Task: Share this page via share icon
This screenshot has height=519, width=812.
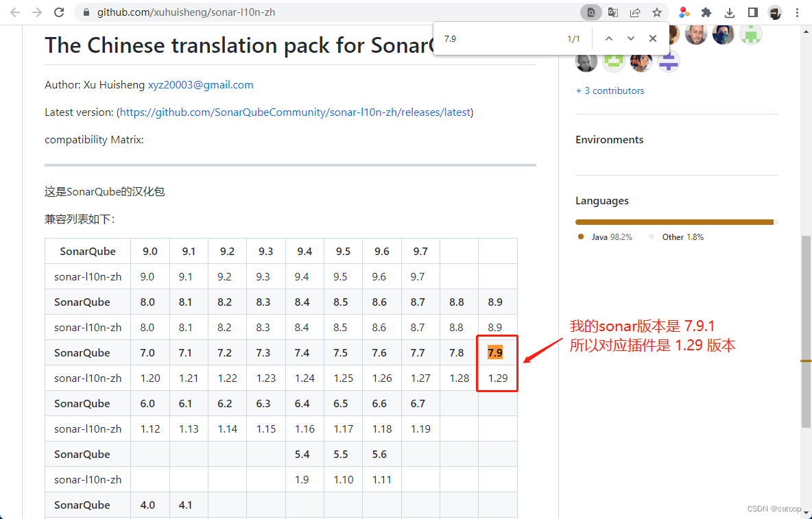Action: [635, 12]
